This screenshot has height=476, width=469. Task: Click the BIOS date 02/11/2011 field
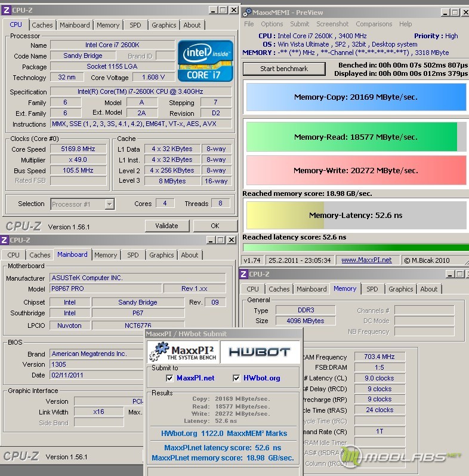pos(97,375)
